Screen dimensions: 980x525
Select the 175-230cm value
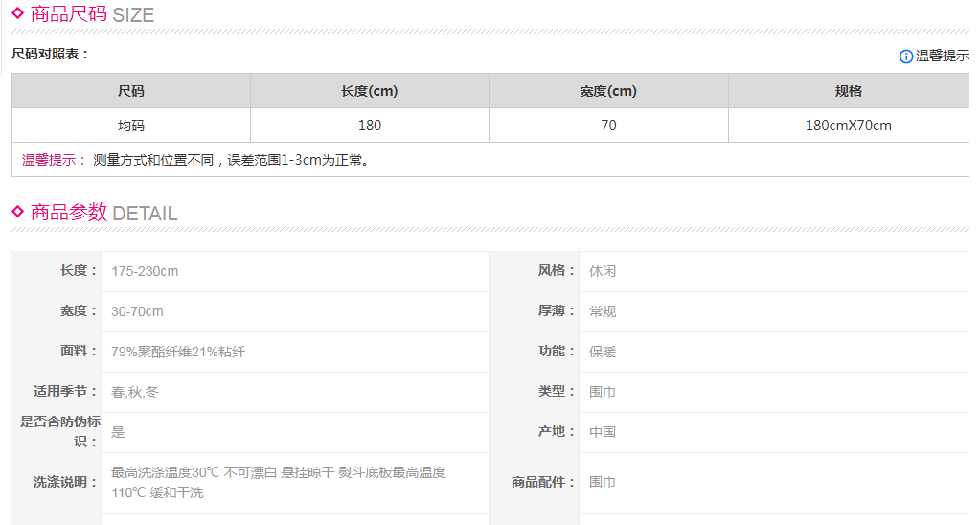coord(145,271)
